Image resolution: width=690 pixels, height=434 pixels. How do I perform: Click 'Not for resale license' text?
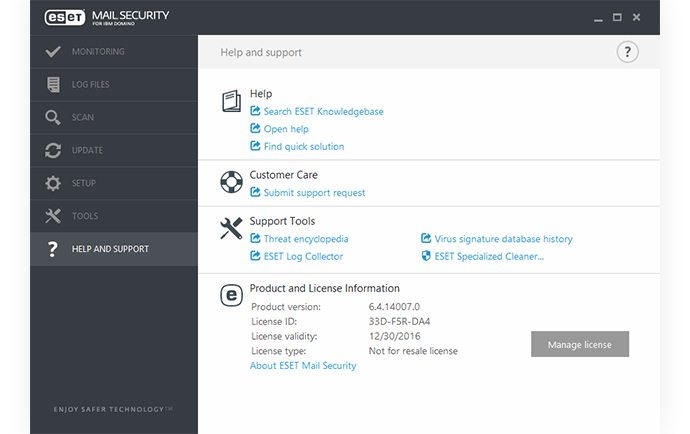click(x=413, y=351)
